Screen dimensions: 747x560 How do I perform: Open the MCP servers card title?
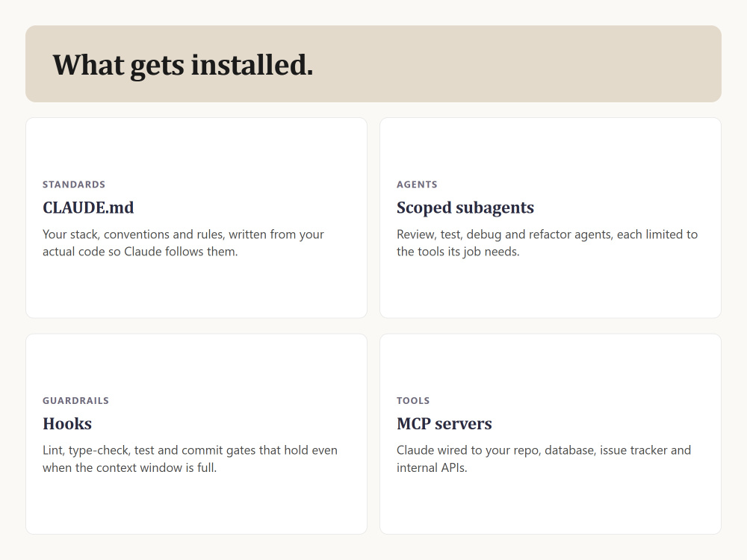(444, 423)
